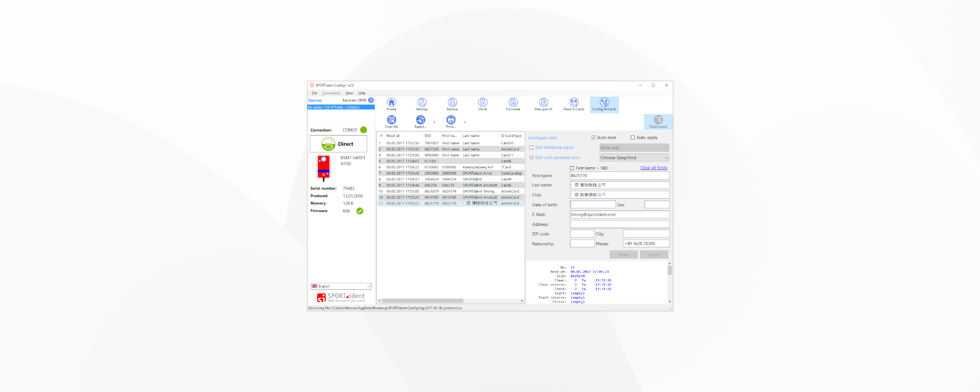The image size is (980, 392).
Task: Select row with SIID 7001857
Action: [x=451, y=143]
